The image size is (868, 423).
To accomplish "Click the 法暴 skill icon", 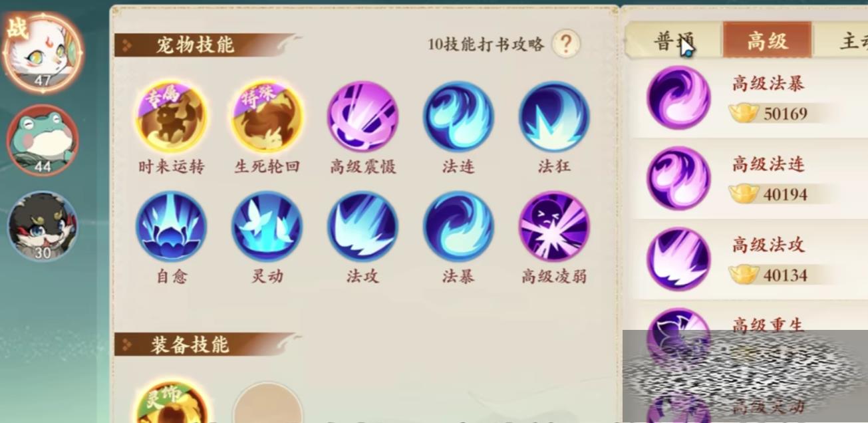I will click(458, 227).
